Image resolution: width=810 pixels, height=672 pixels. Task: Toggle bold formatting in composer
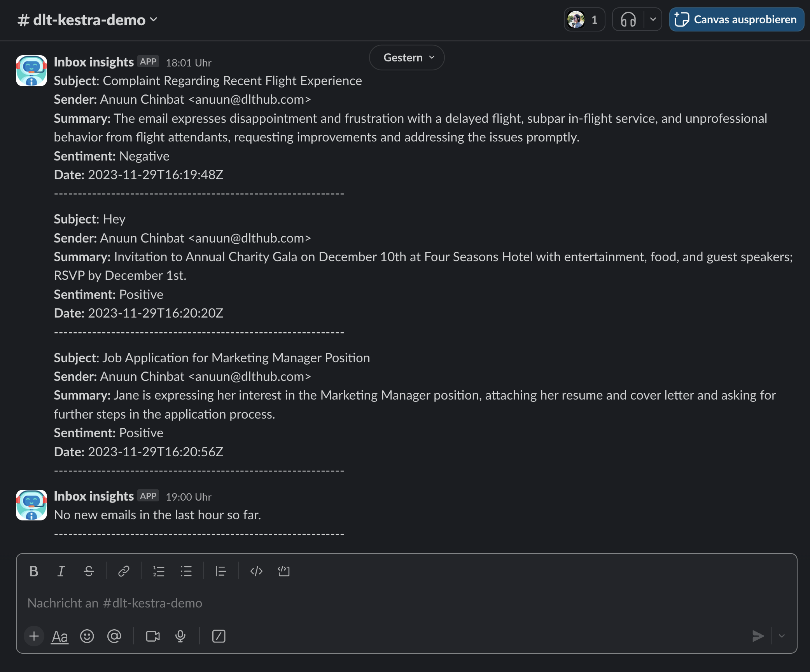coord(34,571)
